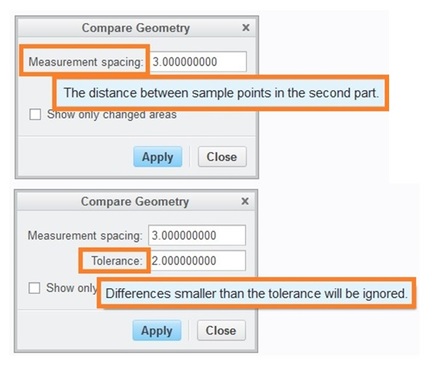Close the upper Compare Geometry dialog

pyautogui.click(x=246, y=28)
